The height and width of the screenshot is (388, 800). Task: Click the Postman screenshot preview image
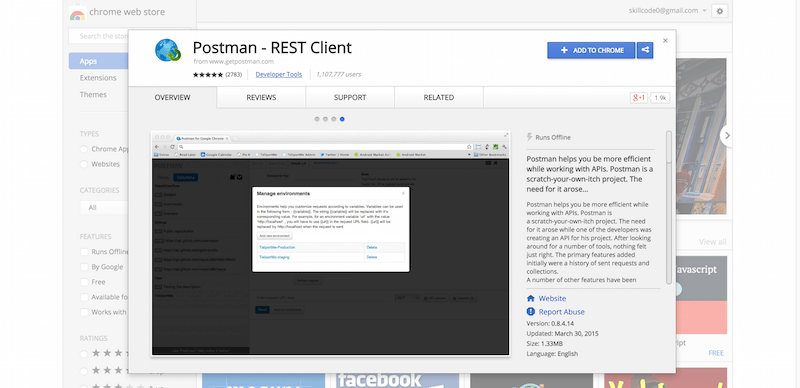tap(331, 243)
